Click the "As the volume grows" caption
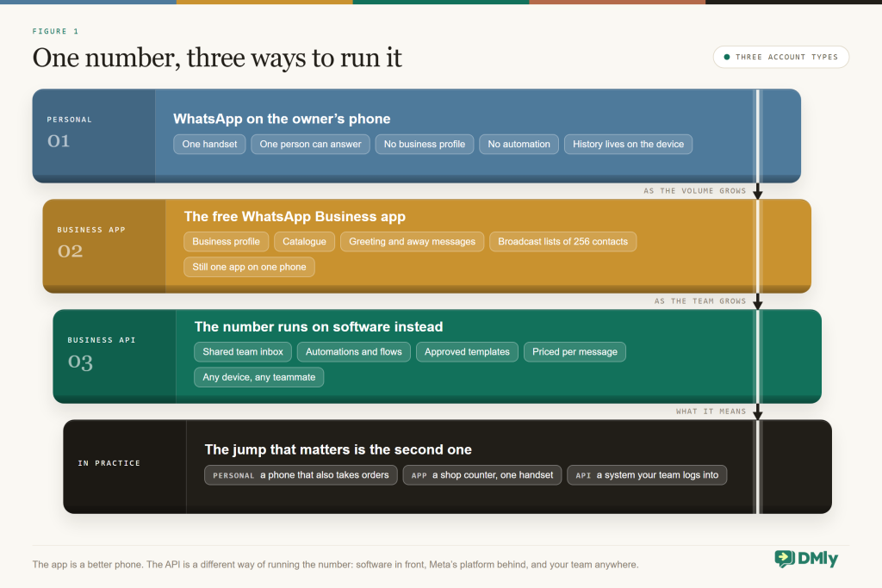This screenshot has width=882, height=588. coord(695,191)
